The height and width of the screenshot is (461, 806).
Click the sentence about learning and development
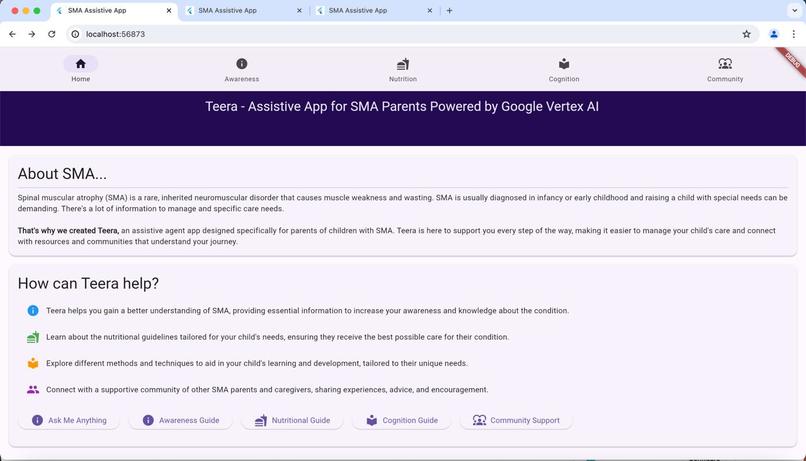257,363
